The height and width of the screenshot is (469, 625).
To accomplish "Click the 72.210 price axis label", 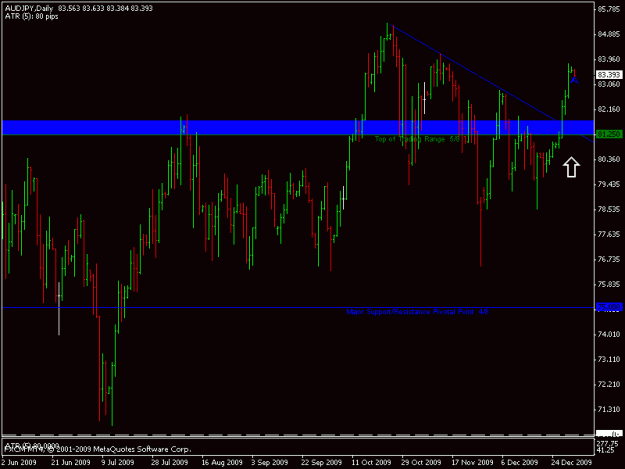I will [x=609, y=384].
